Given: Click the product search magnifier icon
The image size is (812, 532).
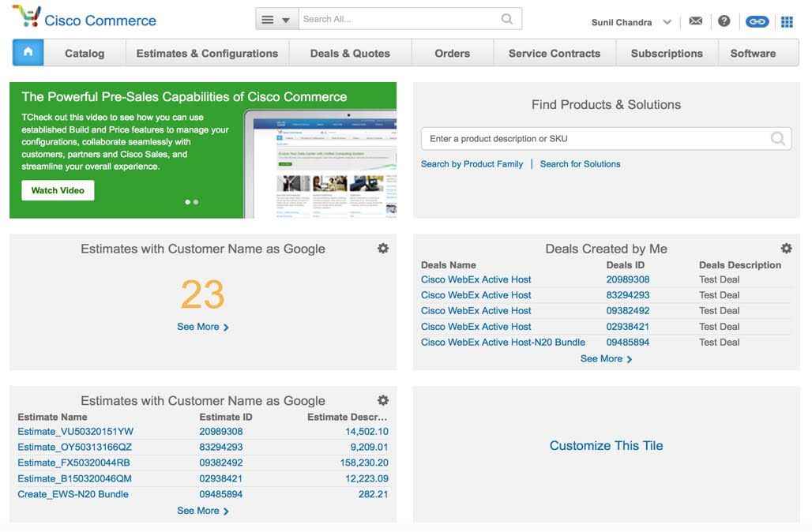Looking at the screenshot, I should pyautogui.click(x=778, y=138).
